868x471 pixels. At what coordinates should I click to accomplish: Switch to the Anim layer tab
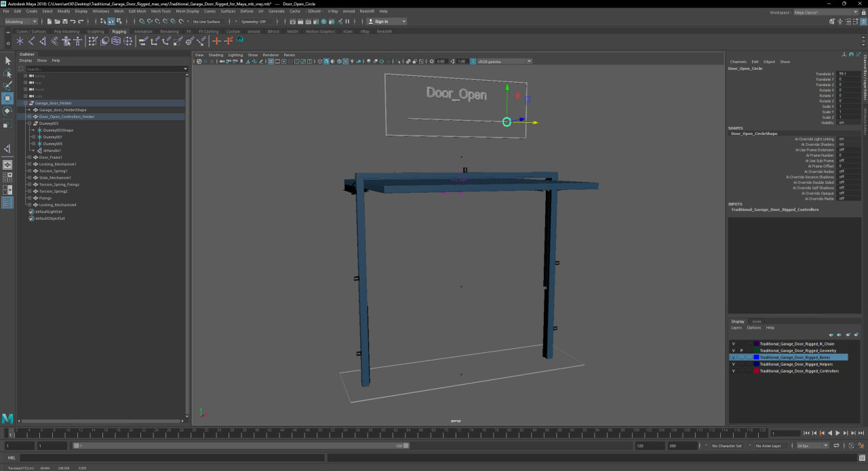click(x=757, y=322)
